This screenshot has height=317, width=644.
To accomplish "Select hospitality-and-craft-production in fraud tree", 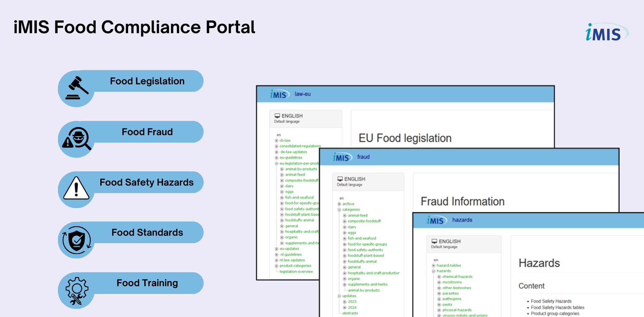I will click(x=374, y=273).
